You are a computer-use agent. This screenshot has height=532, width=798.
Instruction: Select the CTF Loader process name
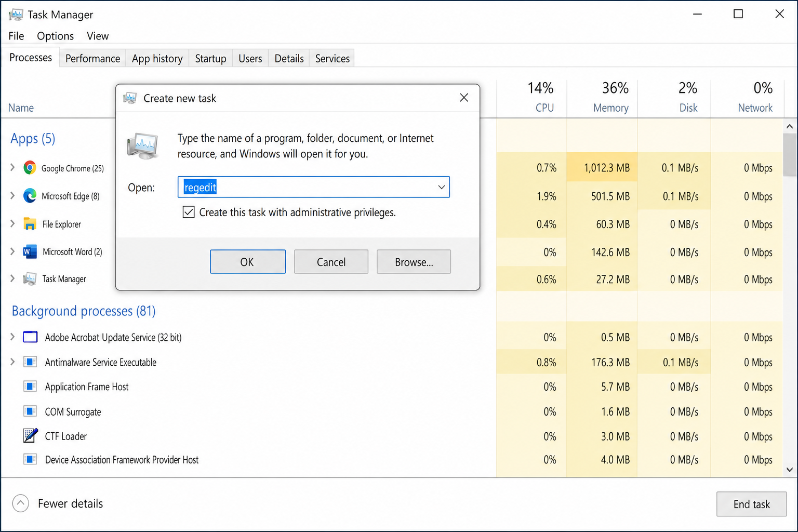tap(66, 436)
